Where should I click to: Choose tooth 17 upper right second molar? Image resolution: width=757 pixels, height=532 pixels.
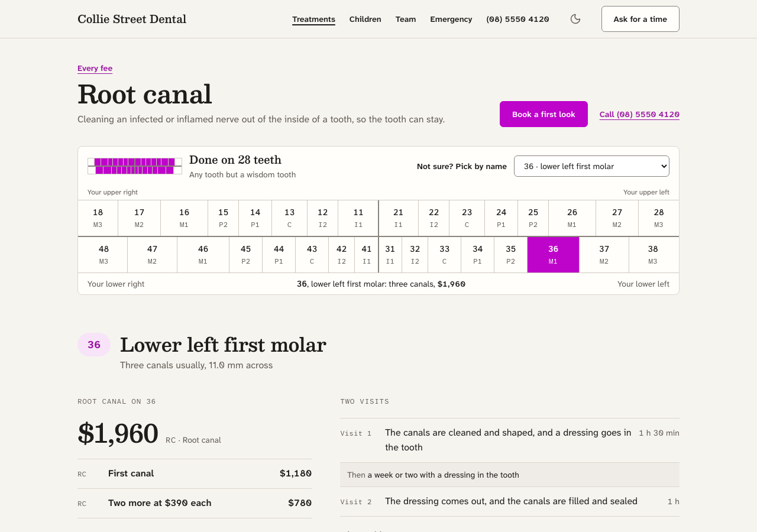pos(140,218)
